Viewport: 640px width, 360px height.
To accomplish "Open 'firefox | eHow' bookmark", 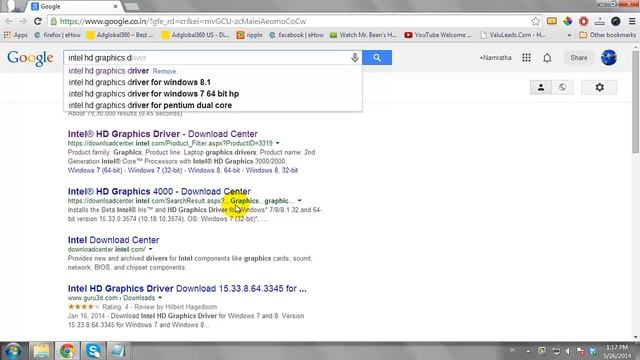I will 58,35.
